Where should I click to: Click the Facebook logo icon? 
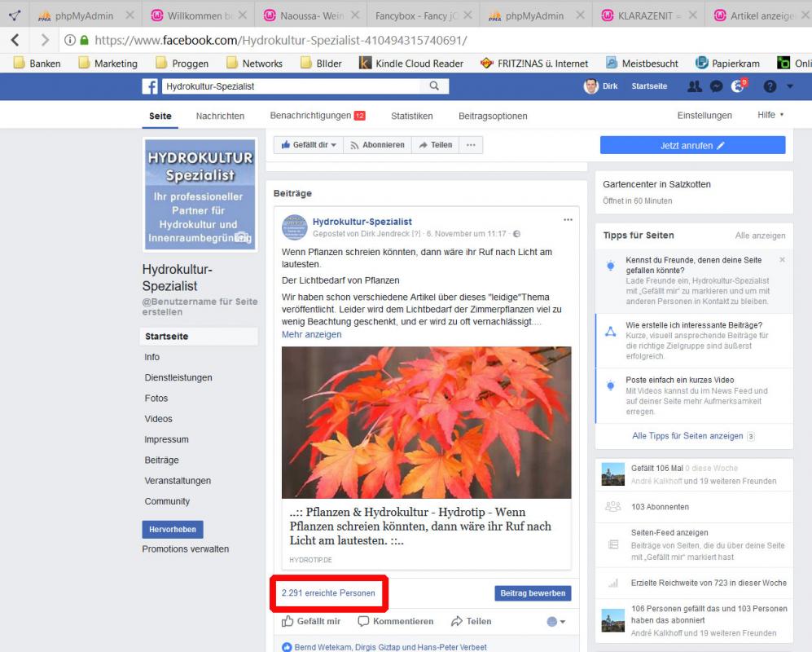pos(150,86)
